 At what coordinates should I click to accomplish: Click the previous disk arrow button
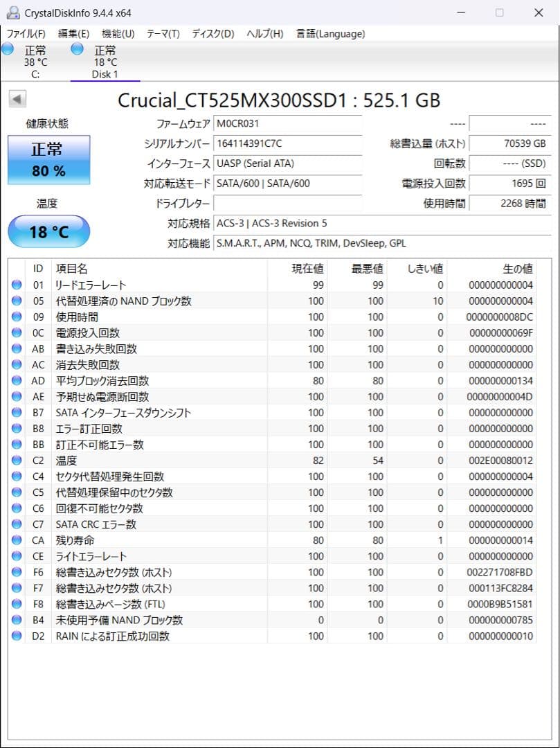pyautogui.click(x=17, y=99)
